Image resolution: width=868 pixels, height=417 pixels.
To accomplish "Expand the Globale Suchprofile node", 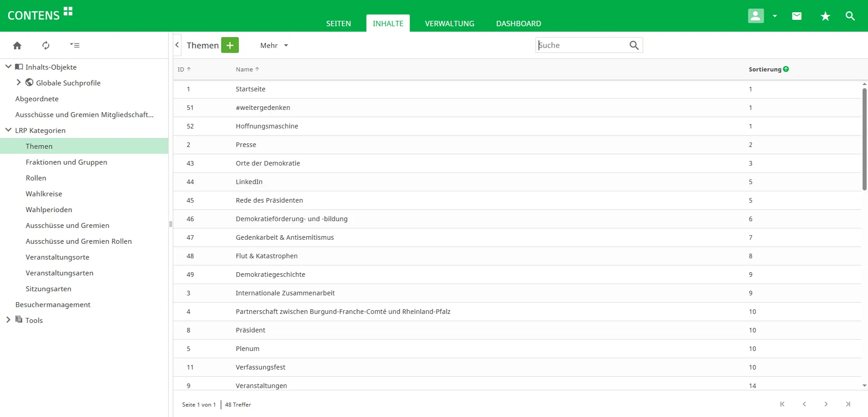I will [19, 82].
